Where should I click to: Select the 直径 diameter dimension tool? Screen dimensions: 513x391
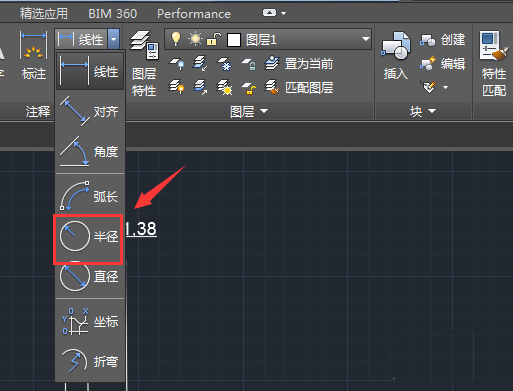coord(89,276)
